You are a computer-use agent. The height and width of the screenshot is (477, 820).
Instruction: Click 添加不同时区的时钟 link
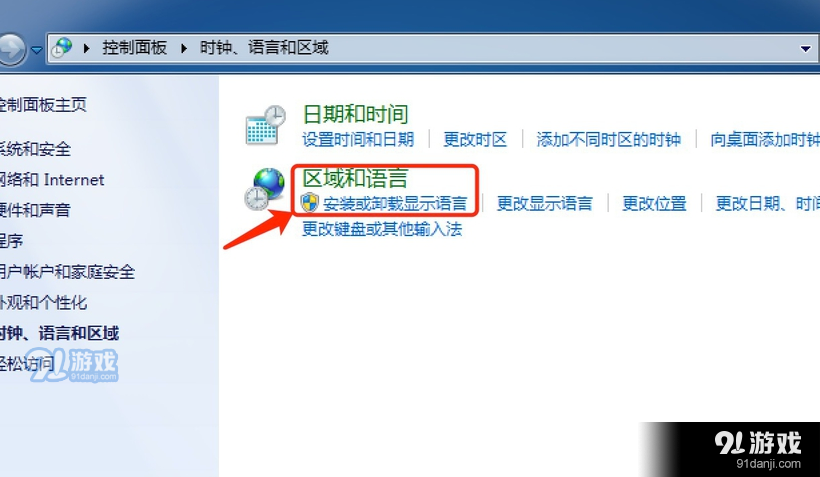(x=609, y=139)
